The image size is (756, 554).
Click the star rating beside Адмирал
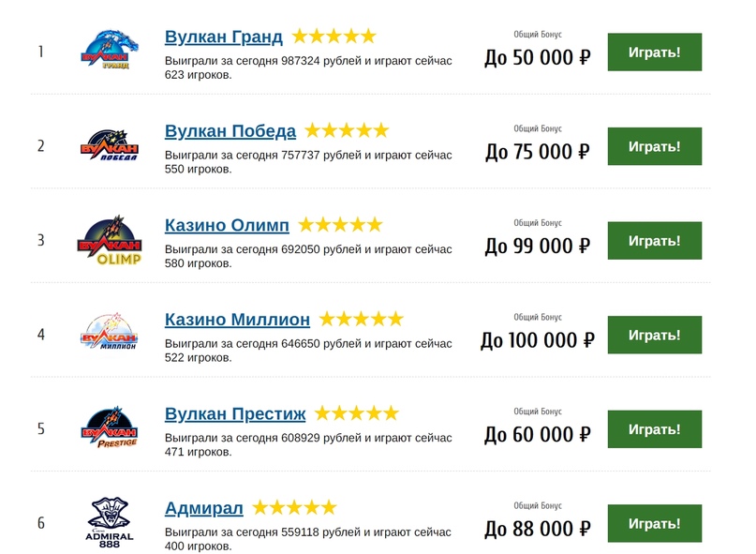point(294,507)
